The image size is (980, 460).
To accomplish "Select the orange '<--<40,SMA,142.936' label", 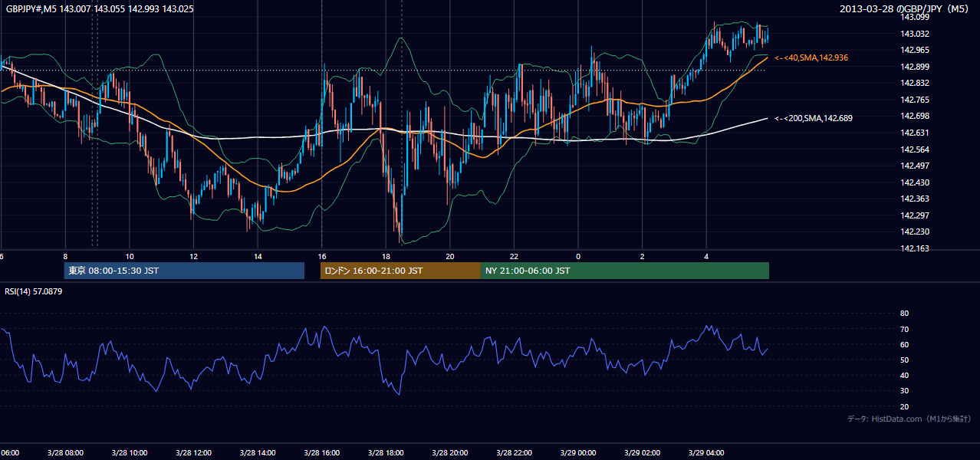I will (x=811, y=58).
